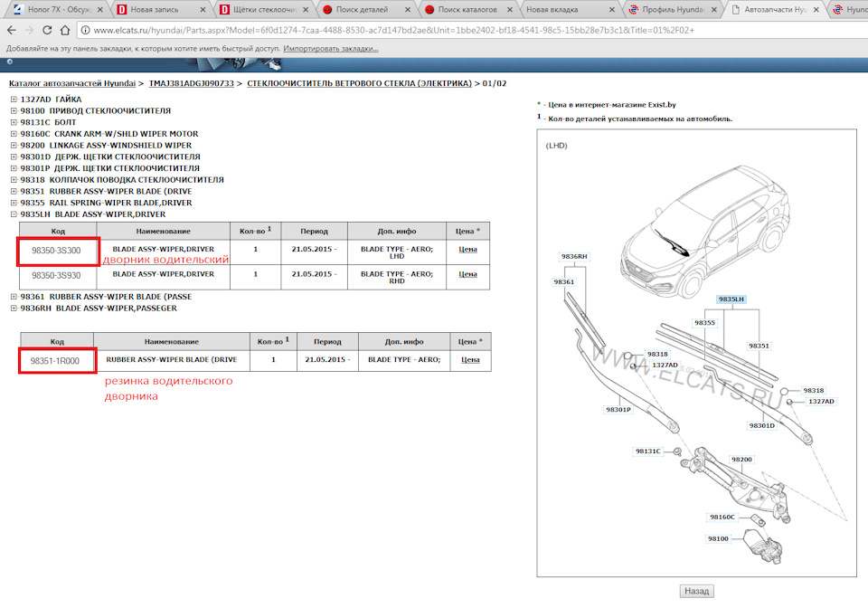Screen dimensions: 868x608
Task: Open Каталог автозапчастей Hyundai breadcrumb
Action: 72,83
